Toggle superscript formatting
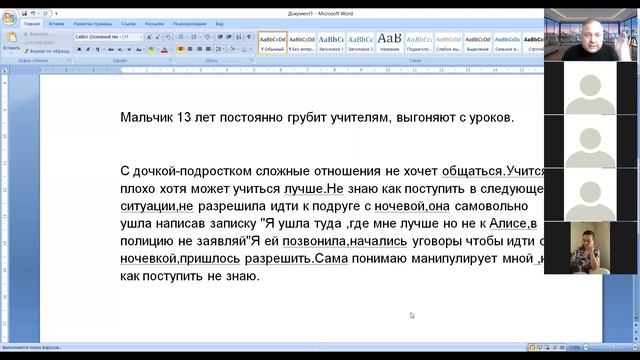 coord(129,49)
